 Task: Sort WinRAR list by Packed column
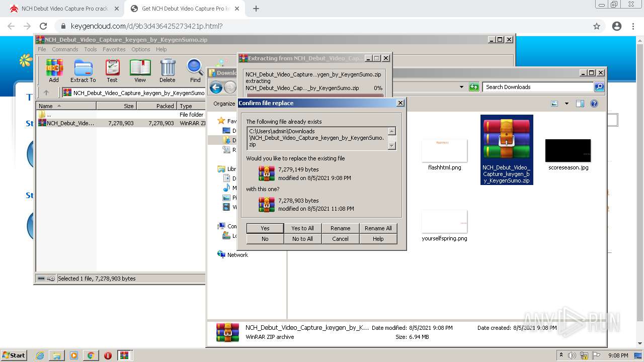click(156, 106)
